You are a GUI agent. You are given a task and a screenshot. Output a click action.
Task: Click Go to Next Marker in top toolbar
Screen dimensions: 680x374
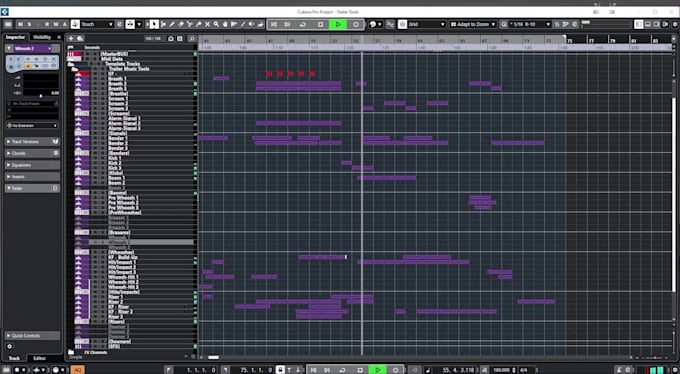(x=287, y=24)
